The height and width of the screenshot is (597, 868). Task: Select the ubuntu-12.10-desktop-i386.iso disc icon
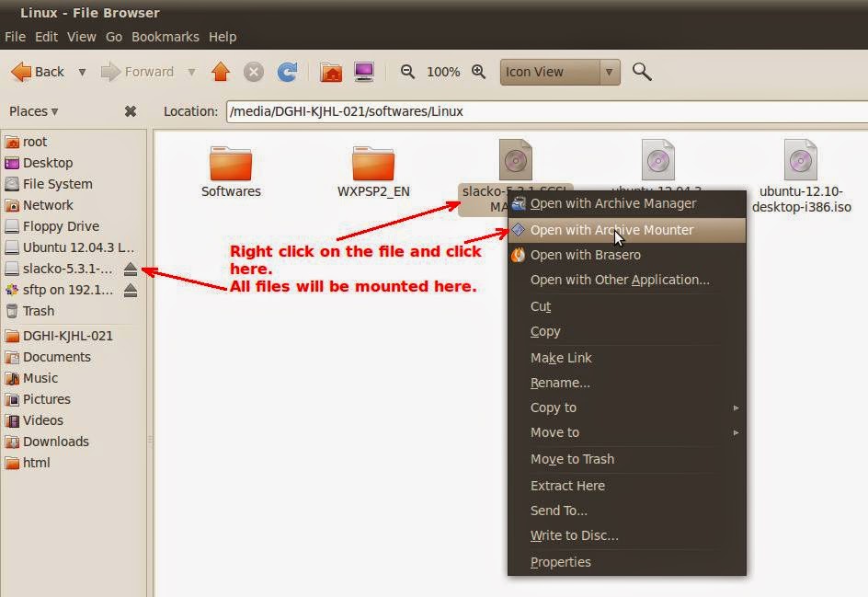[x=799, y=156]
